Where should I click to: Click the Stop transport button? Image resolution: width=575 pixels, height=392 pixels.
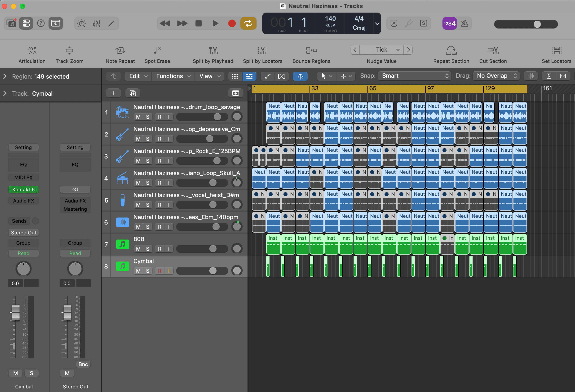[198, 24]
